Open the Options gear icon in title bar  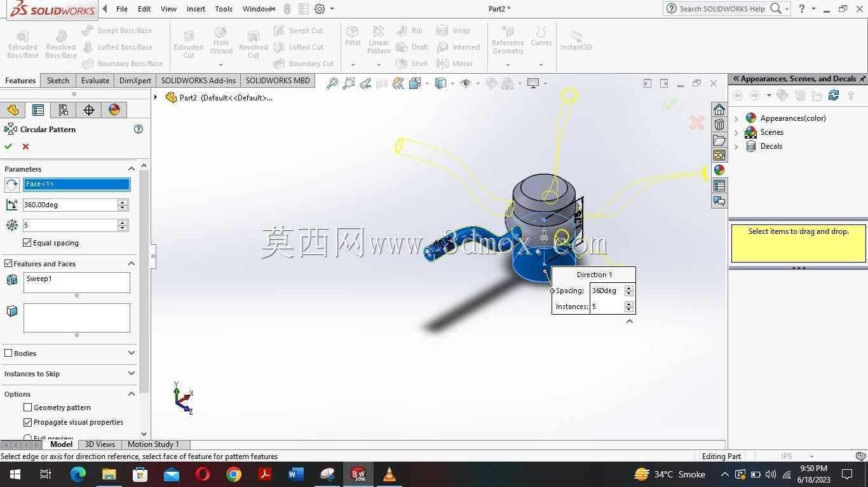(x=320, y=9)
